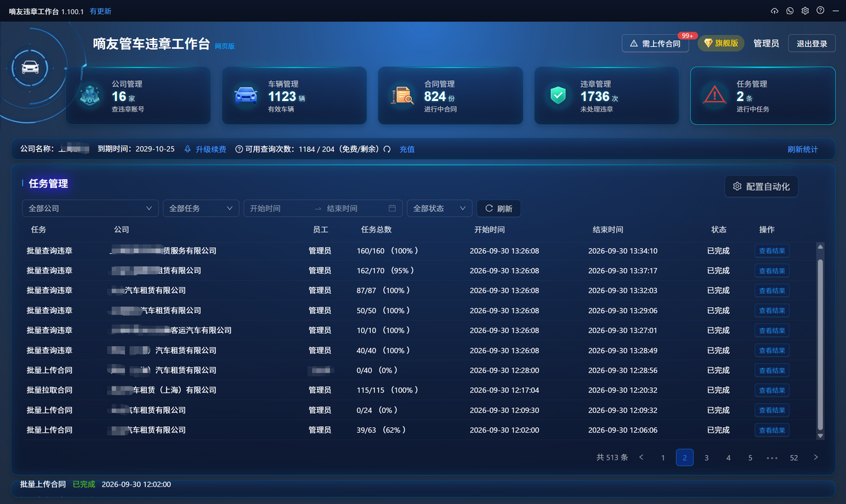Click the scrollbar up arrow in task table

point(820,247)
